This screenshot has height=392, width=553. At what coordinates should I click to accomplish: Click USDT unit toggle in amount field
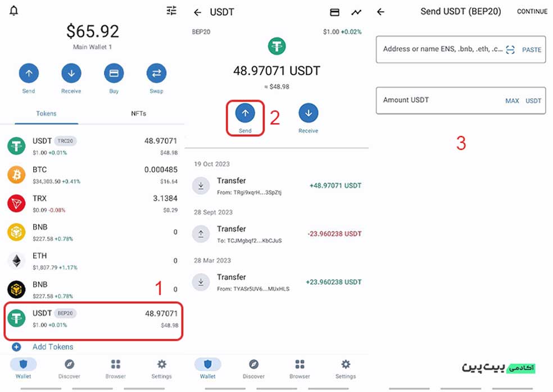pyautogui.click(x=533, y=101)
